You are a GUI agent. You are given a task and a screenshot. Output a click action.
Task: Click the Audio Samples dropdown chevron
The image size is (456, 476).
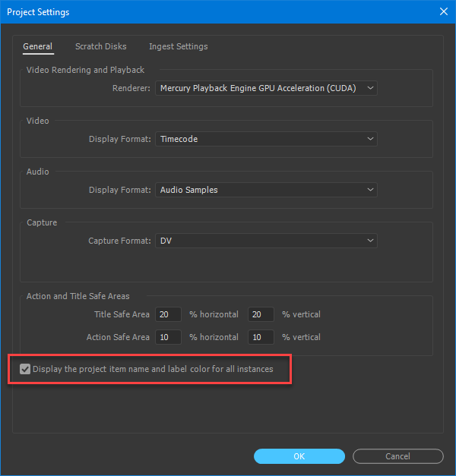pos(370,190)
